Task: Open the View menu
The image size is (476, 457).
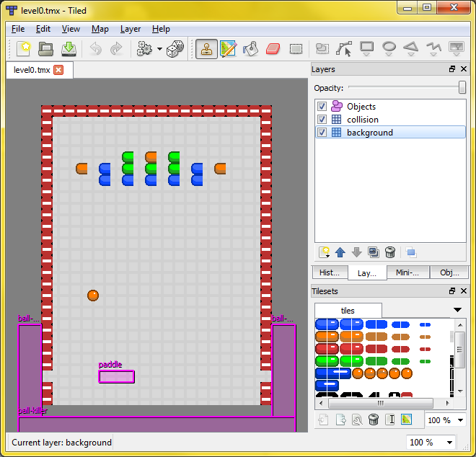Action: coord(71,29)
